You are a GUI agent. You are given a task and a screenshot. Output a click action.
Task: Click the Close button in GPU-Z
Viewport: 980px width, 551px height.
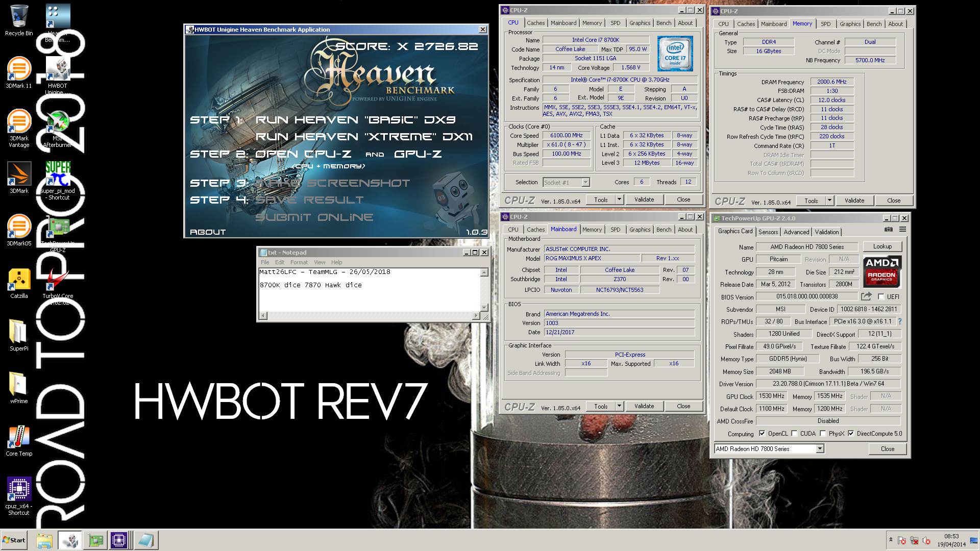pos(887,449)
